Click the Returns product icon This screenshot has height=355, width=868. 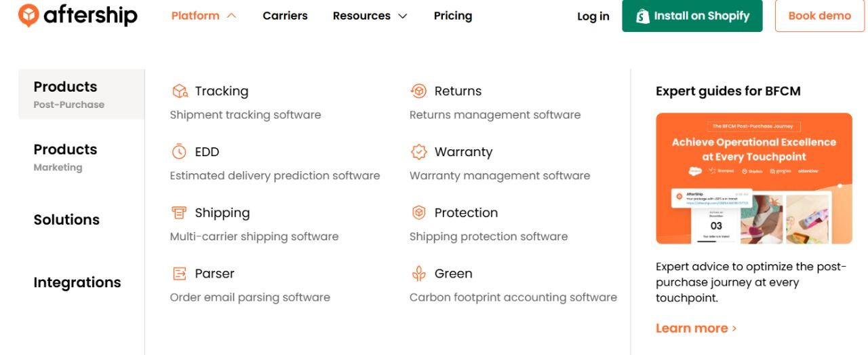pyautogui.click(x=419, y=91)
